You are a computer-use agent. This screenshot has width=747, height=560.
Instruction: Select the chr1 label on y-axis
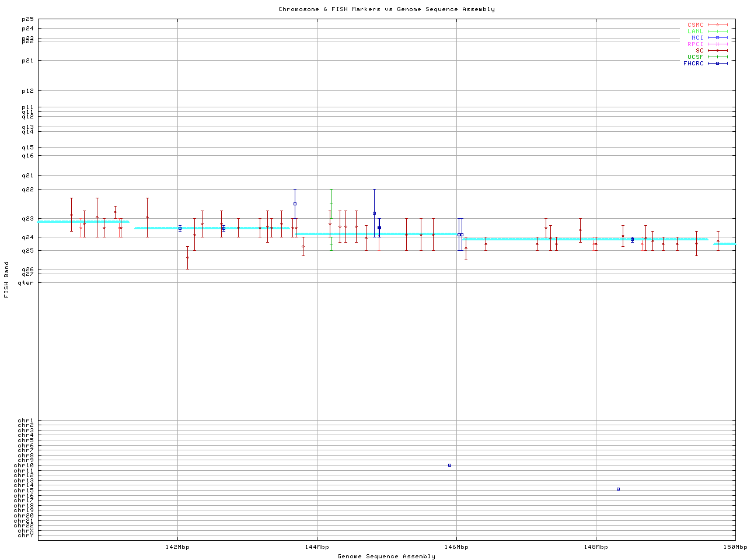point(26,421)
